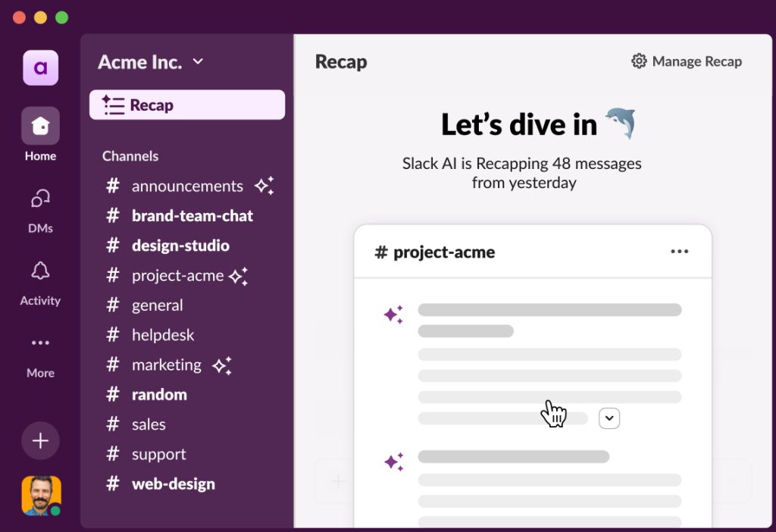Open the #helpdesk channel
Viewport: 776px width, 532px height.
pos(163,334)
